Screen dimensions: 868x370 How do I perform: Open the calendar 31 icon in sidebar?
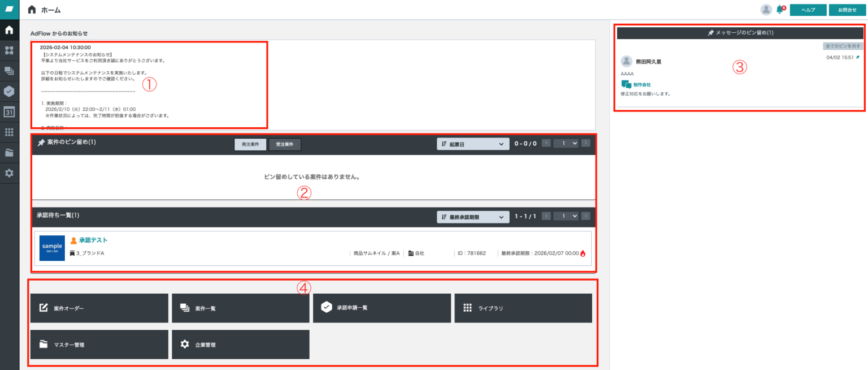point(9,111)
